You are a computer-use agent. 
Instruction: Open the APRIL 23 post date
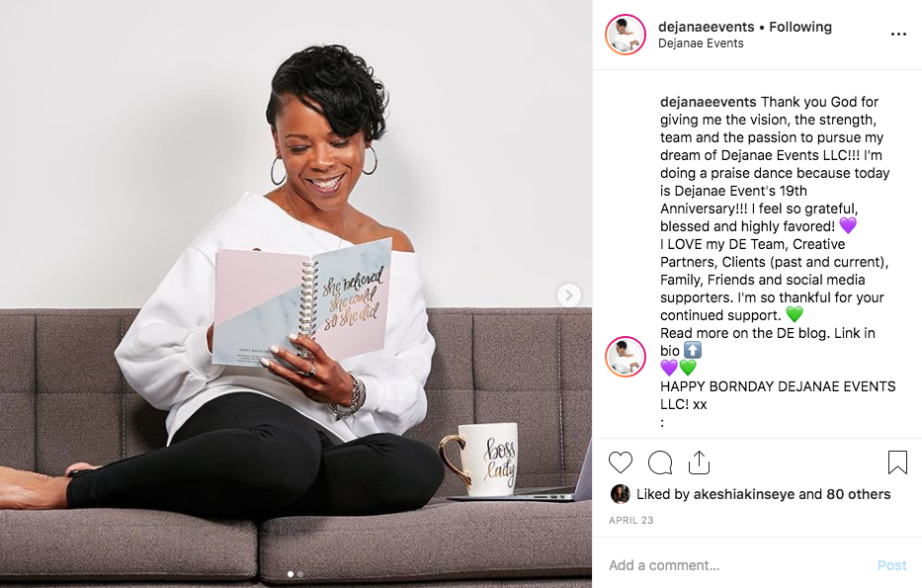[630, 521]
